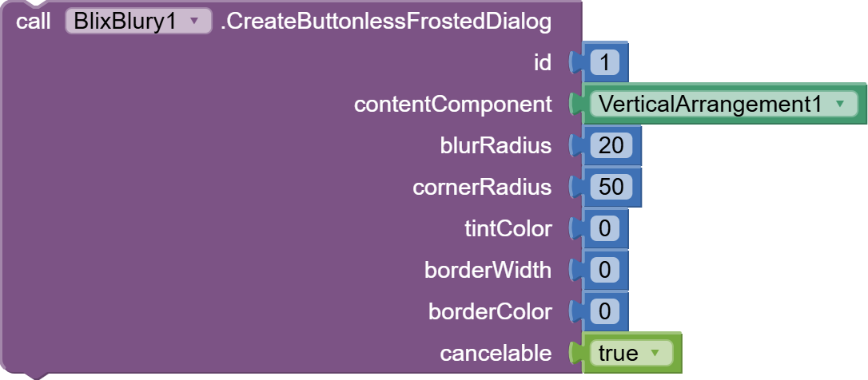Edit the blurRadius value 20
Image resolution: width=868 pixels, height=380 pixels.
[x=611, y=145]
